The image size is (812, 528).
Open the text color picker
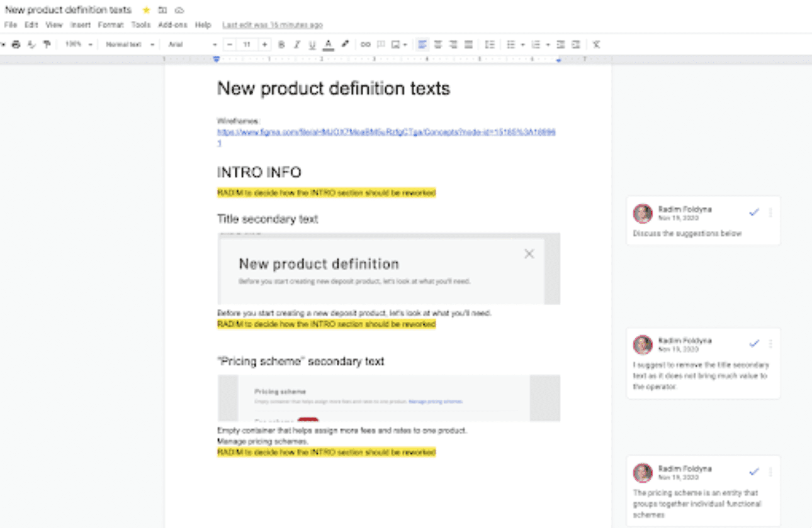[x=328, y=44]
